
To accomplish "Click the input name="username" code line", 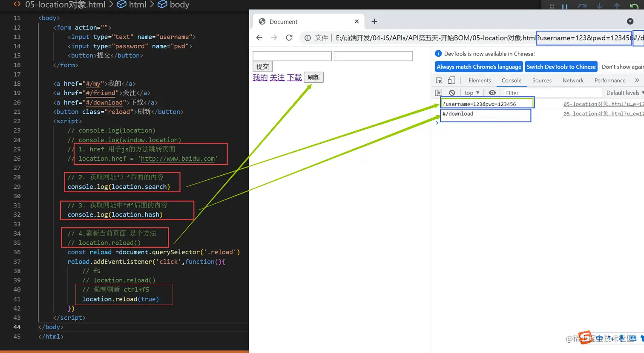I will click(132, 37).
